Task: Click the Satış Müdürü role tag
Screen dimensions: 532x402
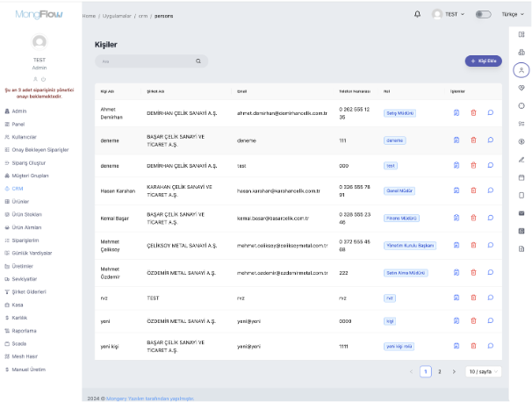Action: click(x=399, y=113)
